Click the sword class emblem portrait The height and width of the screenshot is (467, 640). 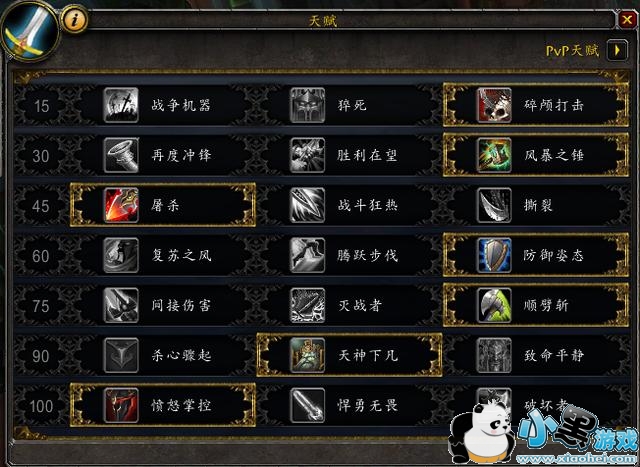click(29, 31)
